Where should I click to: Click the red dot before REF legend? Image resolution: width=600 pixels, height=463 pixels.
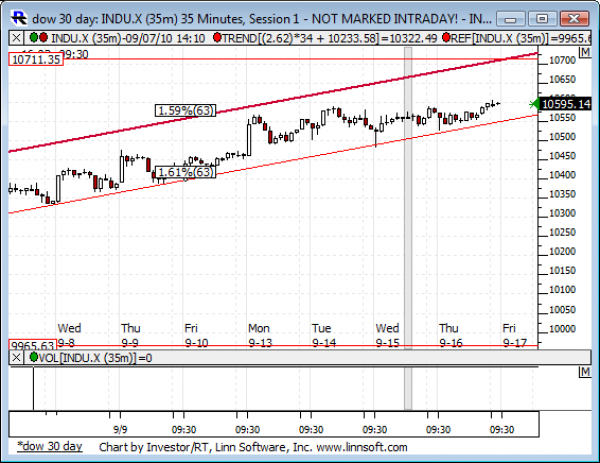pyautogui.click(x=446, y=37)
